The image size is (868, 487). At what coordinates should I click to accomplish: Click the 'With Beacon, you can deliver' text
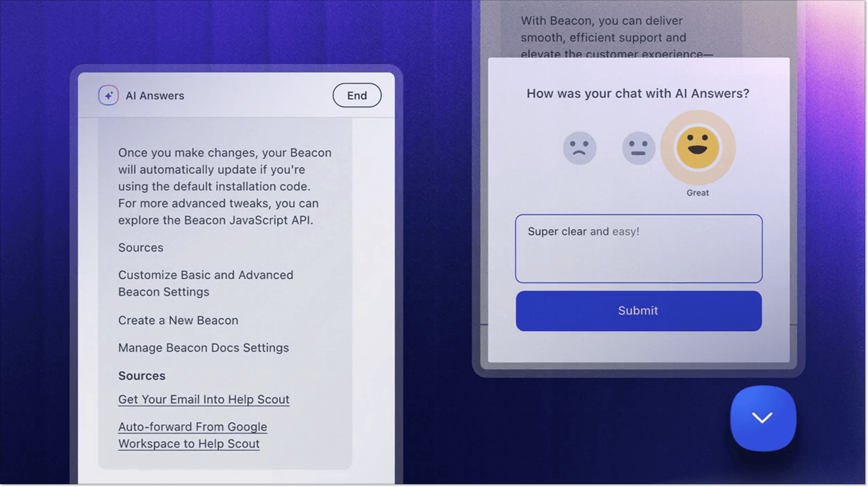click(617, 37)
